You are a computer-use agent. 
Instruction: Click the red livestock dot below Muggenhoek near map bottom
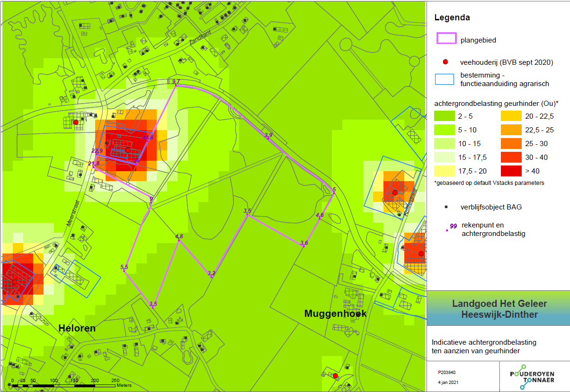coord(335,376)
